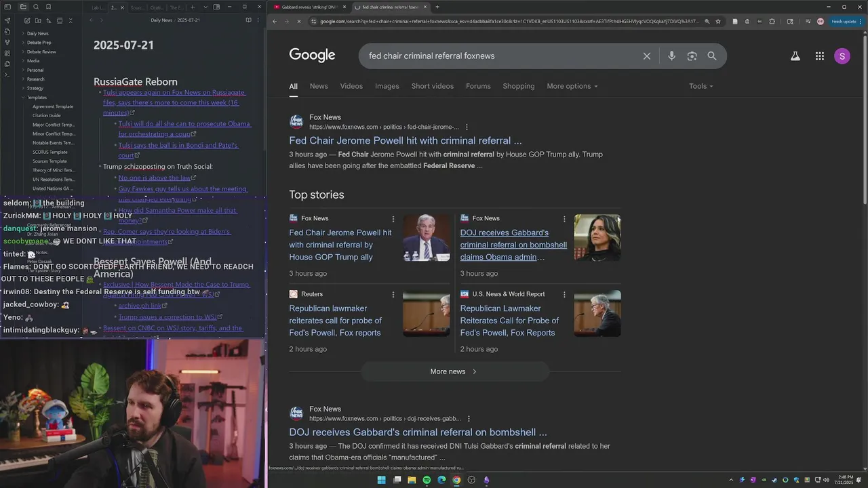
Task: Launch Spotify from the taskbar
Action: (x=427, y=480)
